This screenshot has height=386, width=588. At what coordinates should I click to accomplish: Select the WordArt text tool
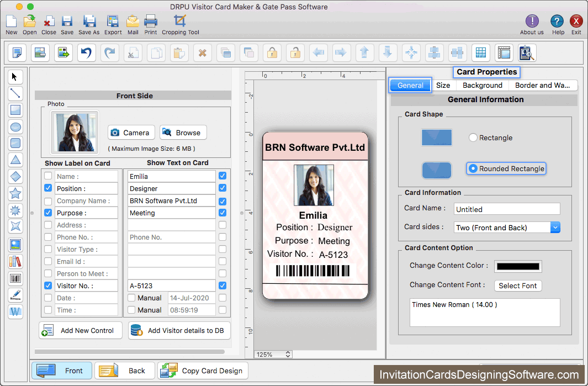point(15,311)
